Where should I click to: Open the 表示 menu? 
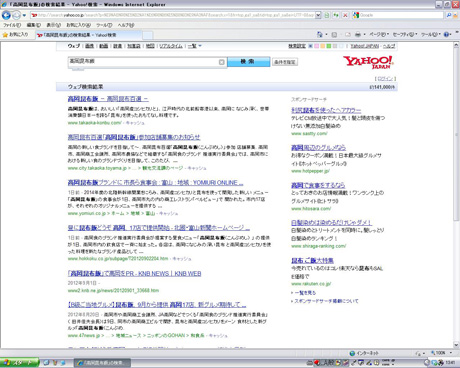click(53, 25)
